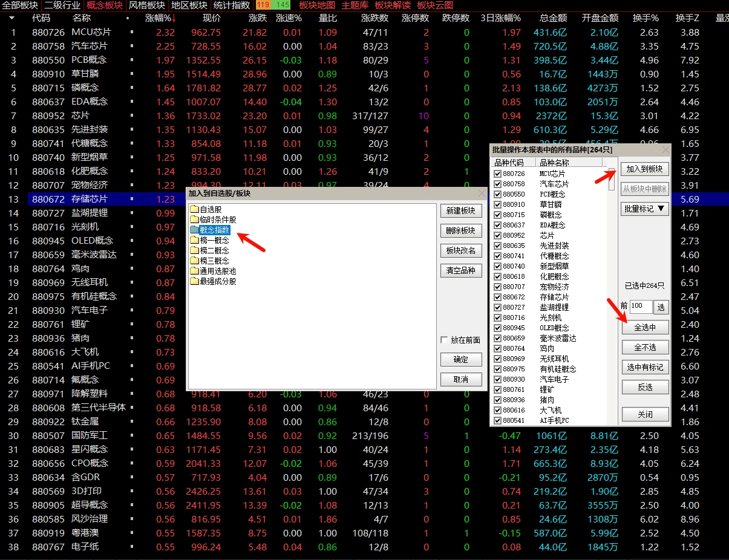Screen dimensions: 729x560
Task: Sort by the 换手% column header
Action: tap(645, 18)
